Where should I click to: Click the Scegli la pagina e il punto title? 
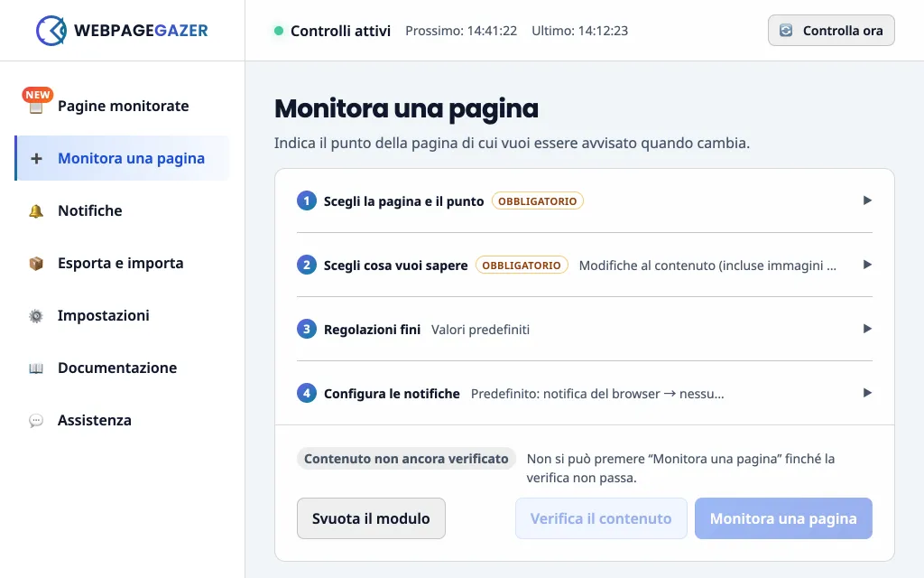click(x=403, y=201)
